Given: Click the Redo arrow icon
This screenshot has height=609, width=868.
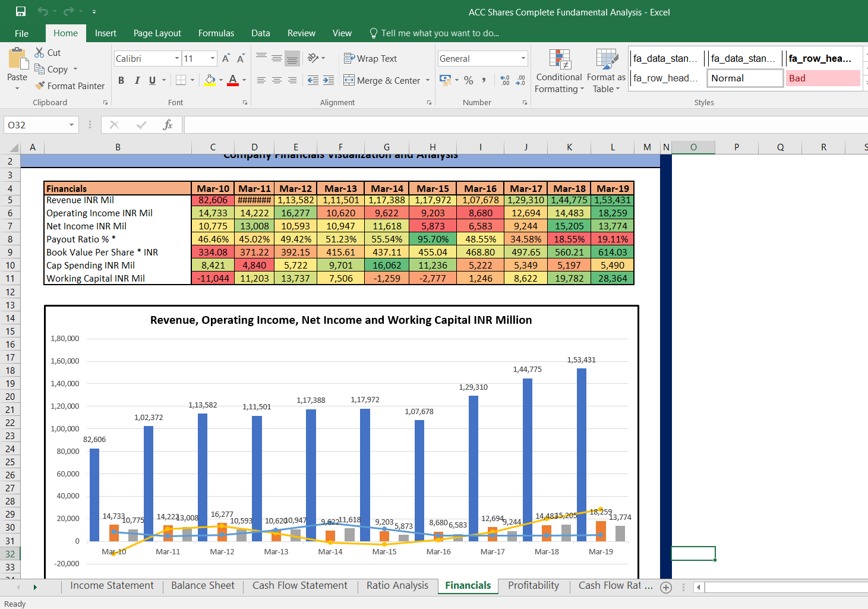Looking at the screenshot, I should [68, 11].
